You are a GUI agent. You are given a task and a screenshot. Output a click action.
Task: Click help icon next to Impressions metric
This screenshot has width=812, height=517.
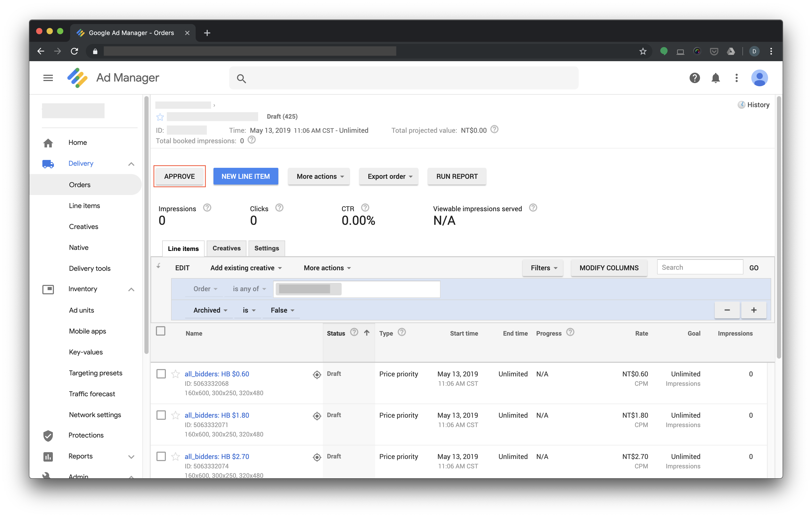click(207, 208)
